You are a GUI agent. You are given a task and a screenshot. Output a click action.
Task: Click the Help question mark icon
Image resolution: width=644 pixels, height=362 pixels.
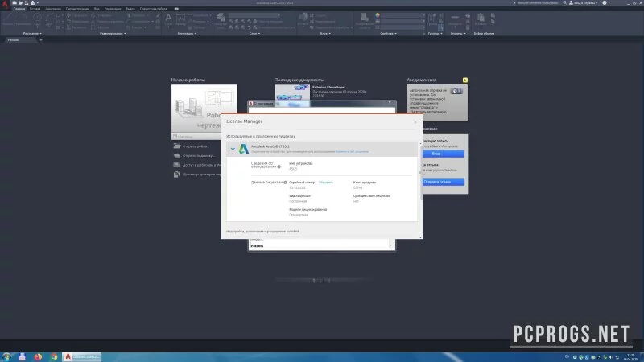coord(605,3)
